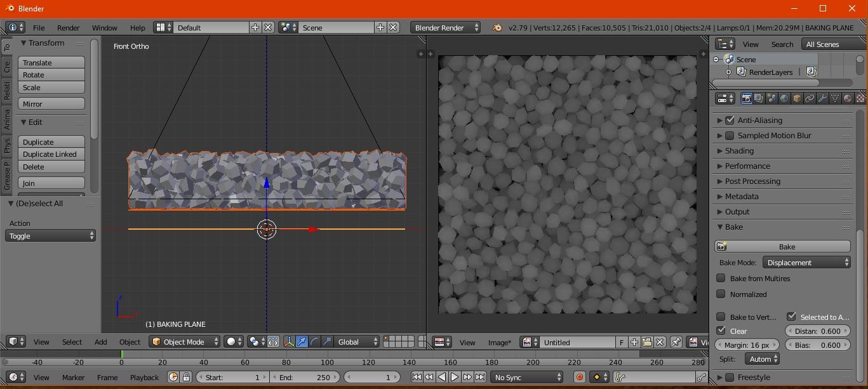Switch to the Material properties tab

point(848,98)
